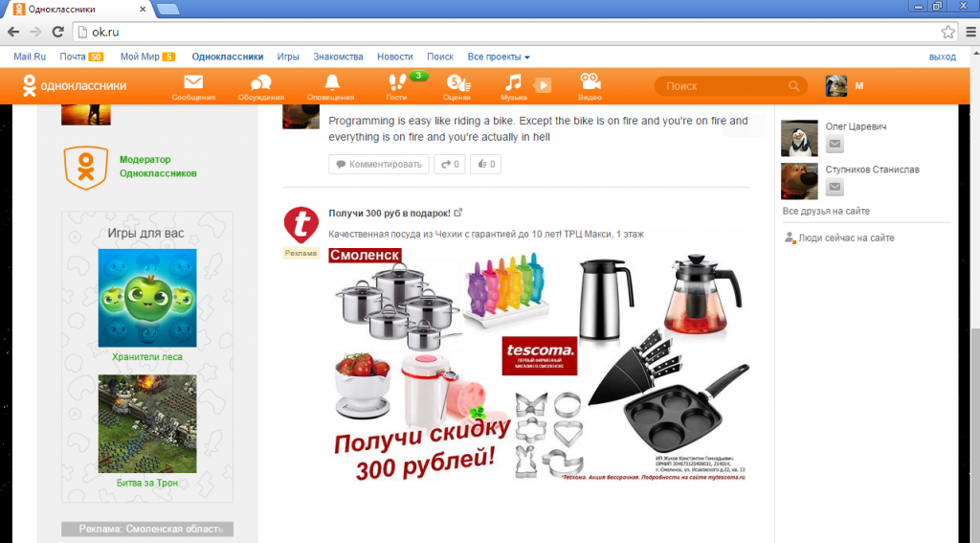
Task: Open the Сообщения messages icon
Action: point(193,86)
